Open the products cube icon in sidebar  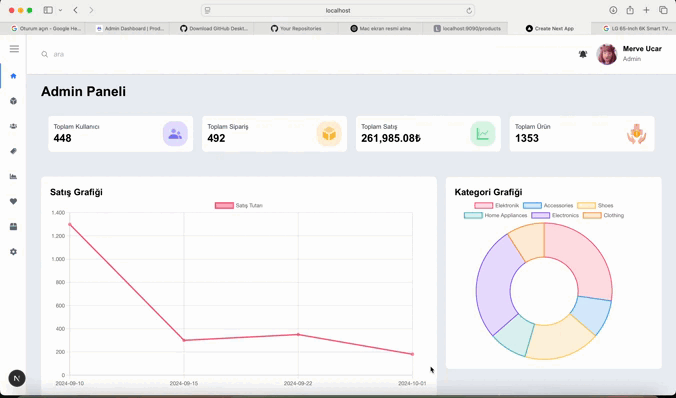[x=13, y=101]
